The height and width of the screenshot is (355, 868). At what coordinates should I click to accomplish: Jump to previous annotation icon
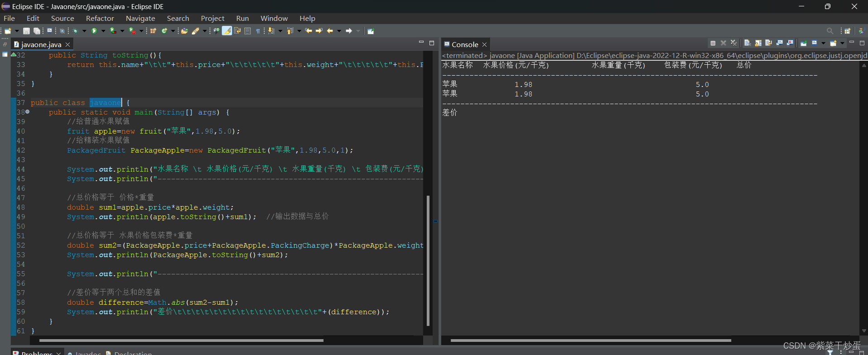[290, 31]
